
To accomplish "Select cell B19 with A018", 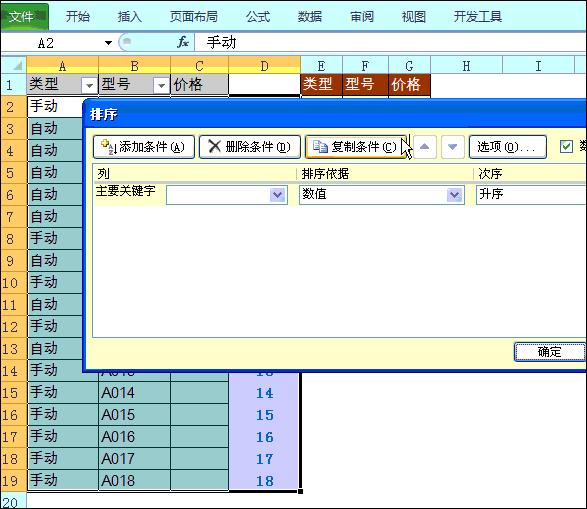I will pos(134,481).
